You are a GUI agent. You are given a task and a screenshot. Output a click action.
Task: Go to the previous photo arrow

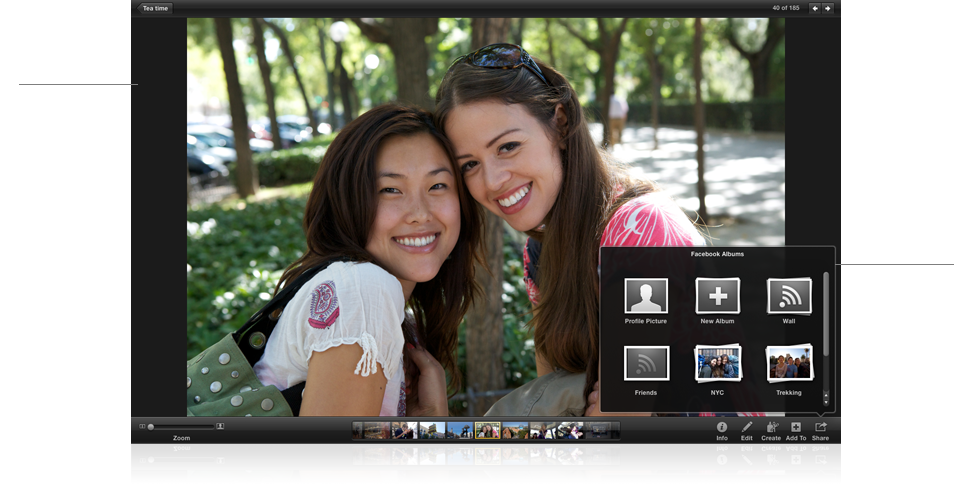815,8
